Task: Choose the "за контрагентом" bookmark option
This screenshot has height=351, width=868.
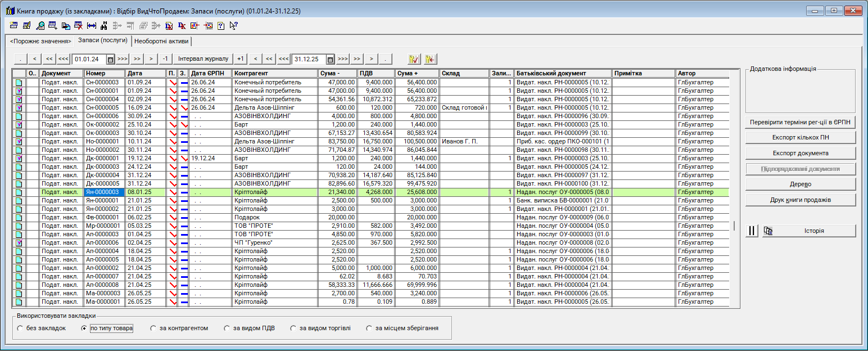Action: click(153, 328)
